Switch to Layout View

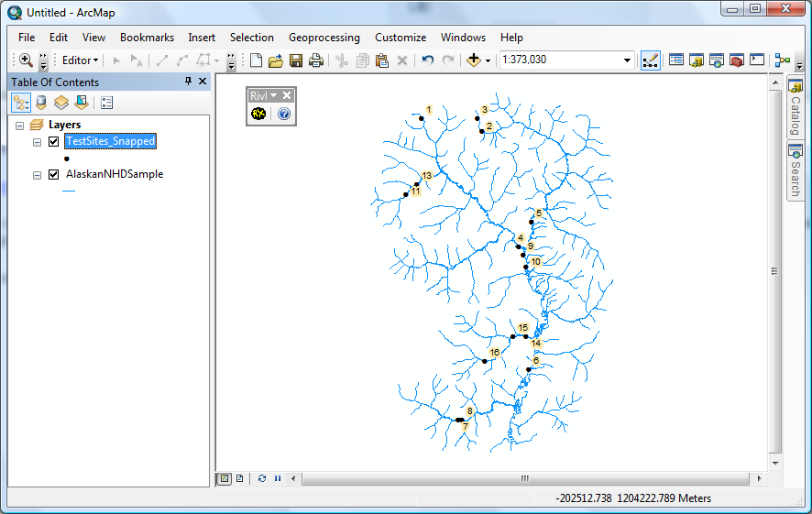(240, 478)
